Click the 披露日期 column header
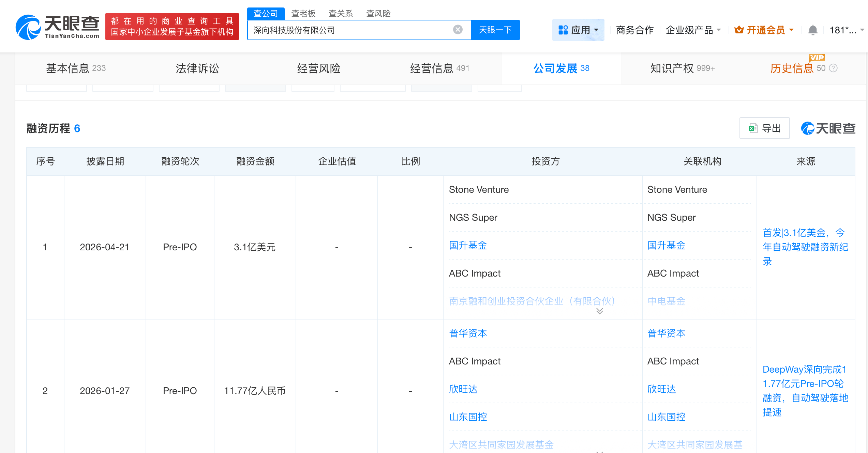The height and width of the screenshot is (453, 868). pyautogui.click(x=105, y=161)
